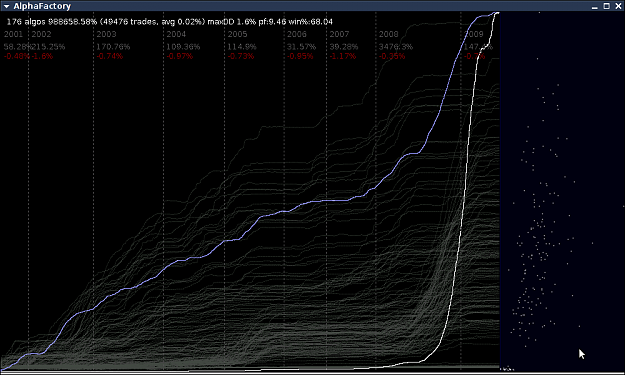Click the '176 algos 988658.58%' summary line

click(x=170, y=22)
